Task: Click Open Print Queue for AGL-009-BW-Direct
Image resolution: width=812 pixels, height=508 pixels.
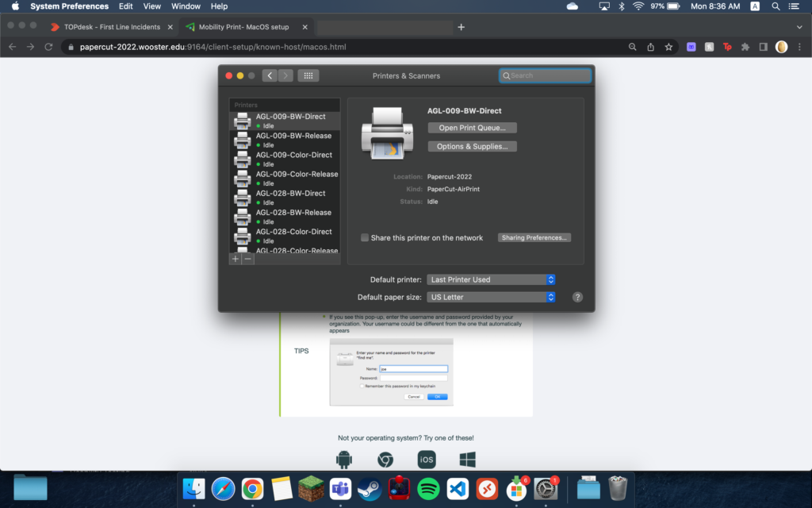Action: coord(472,127)
